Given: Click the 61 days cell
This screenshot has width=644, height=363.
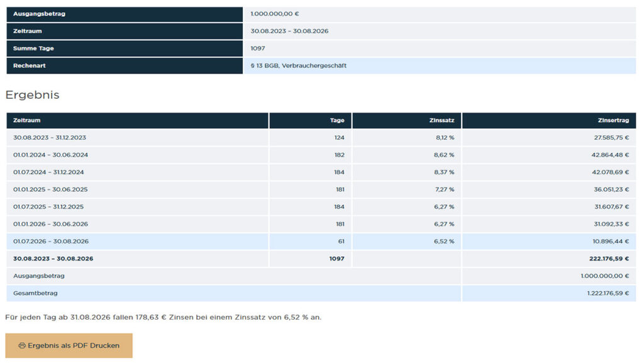Looking at the screenshot, I should tap(341, 241).
